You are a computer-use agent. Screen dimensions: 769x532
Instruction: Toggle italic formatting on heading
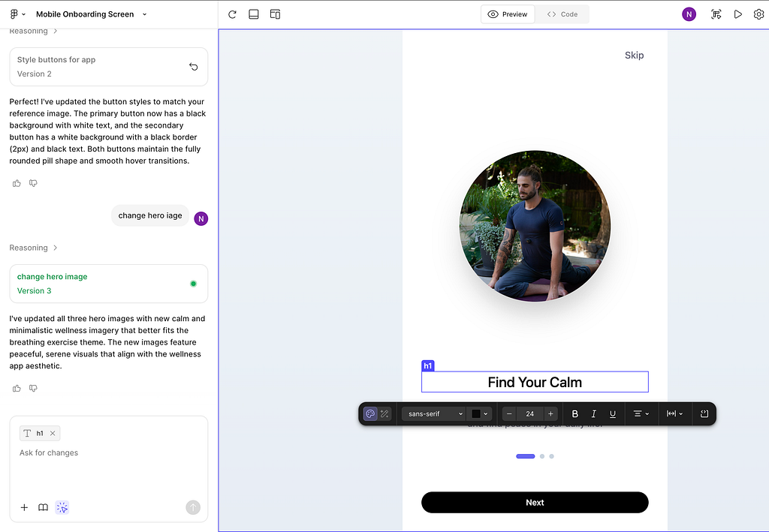pyautogui.click(x=594, y=413)
